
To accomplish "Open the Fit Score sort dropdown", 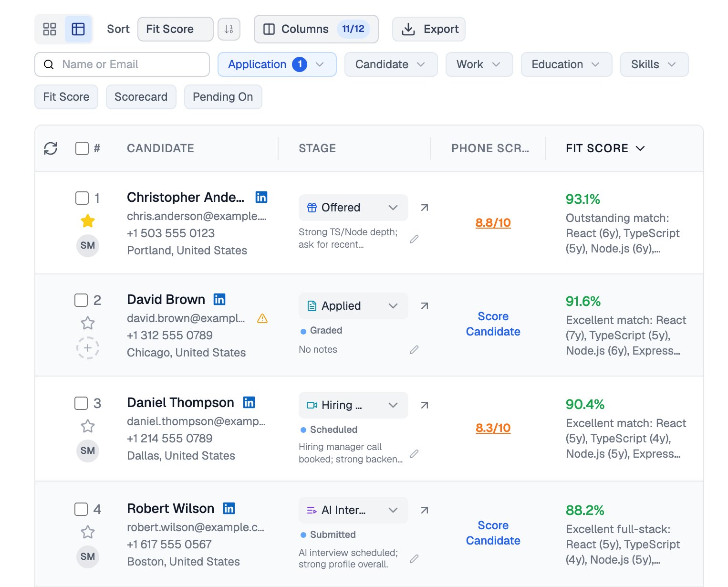I will (x=176, y=29).
